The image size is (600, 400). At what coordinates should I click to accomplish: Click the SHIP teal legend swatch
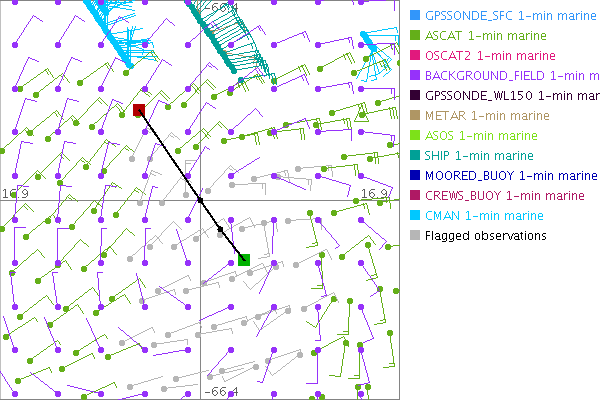pos(414,155)
